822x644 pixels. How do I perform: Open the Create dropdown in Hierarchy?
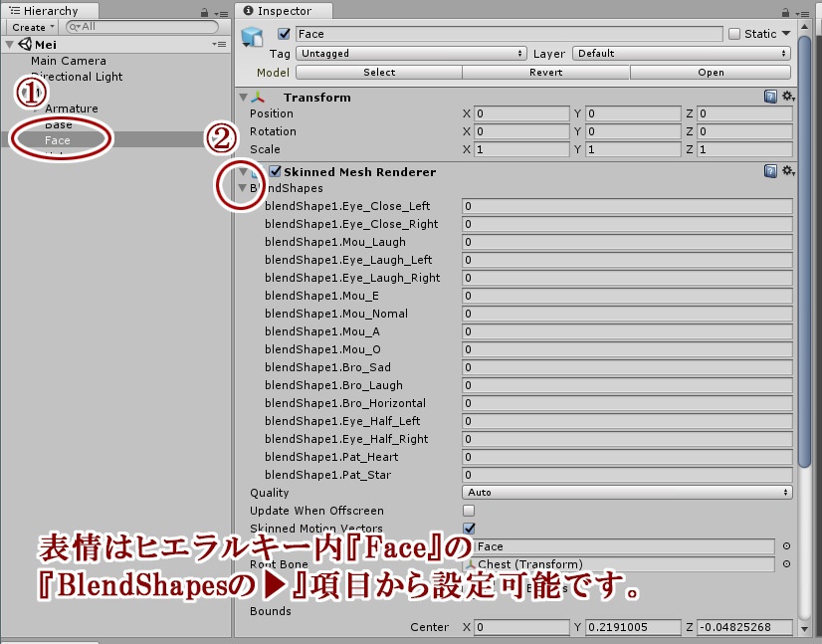coord(33,27)
